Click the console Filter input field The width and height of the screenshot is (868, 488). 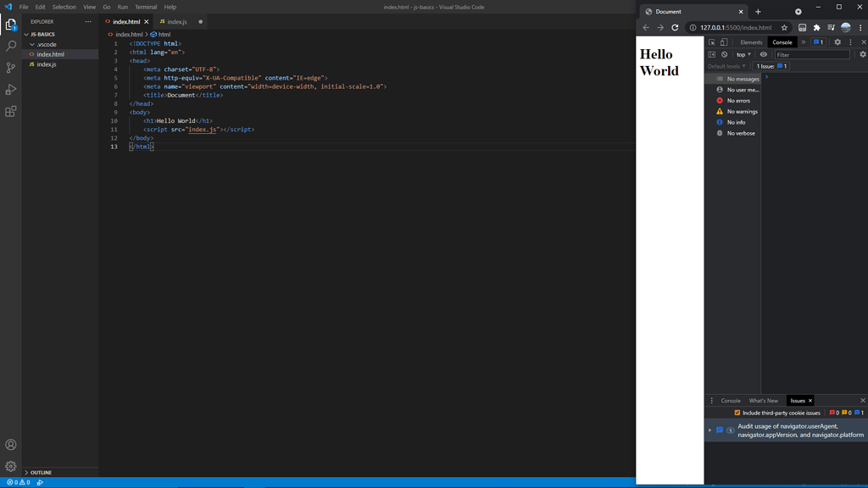pyautogui.click(x=811, y=54)
